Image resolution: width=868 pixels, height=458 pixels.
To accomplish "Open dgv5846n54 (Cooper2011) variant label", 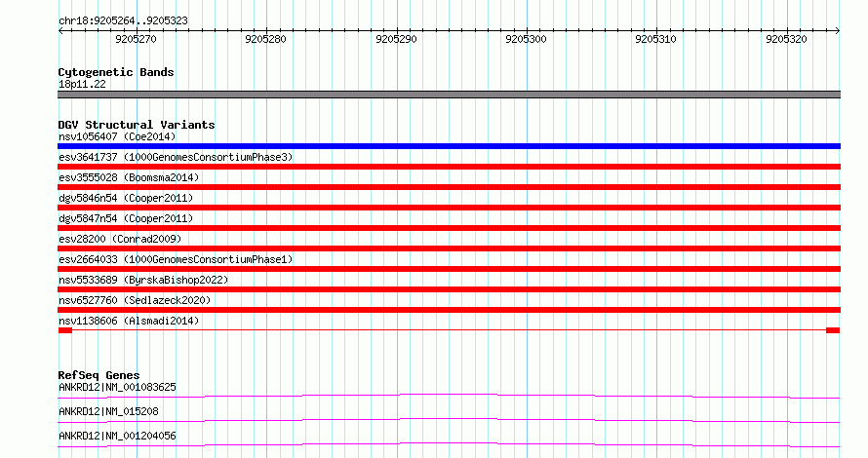I will [126, 198].
